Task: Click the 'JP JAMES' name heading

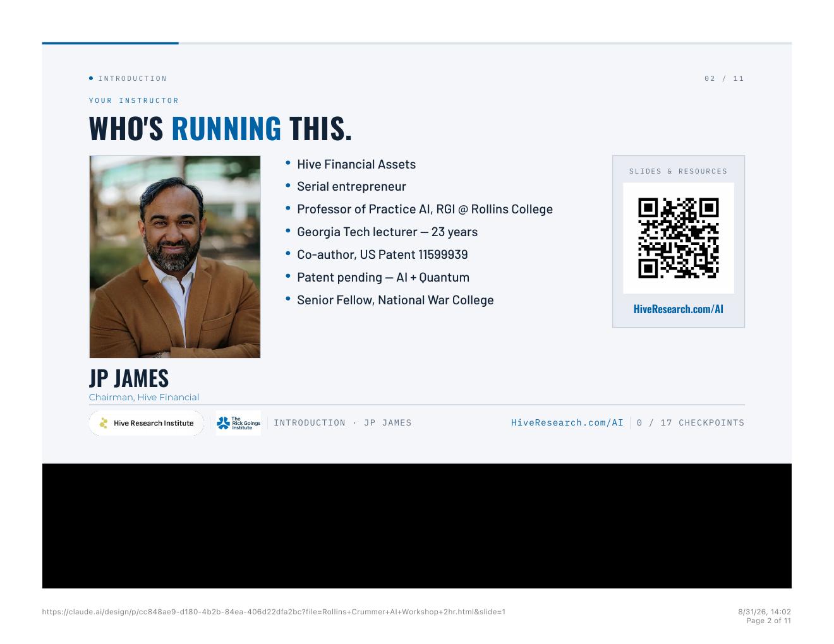Action: (x=129, y=378)
